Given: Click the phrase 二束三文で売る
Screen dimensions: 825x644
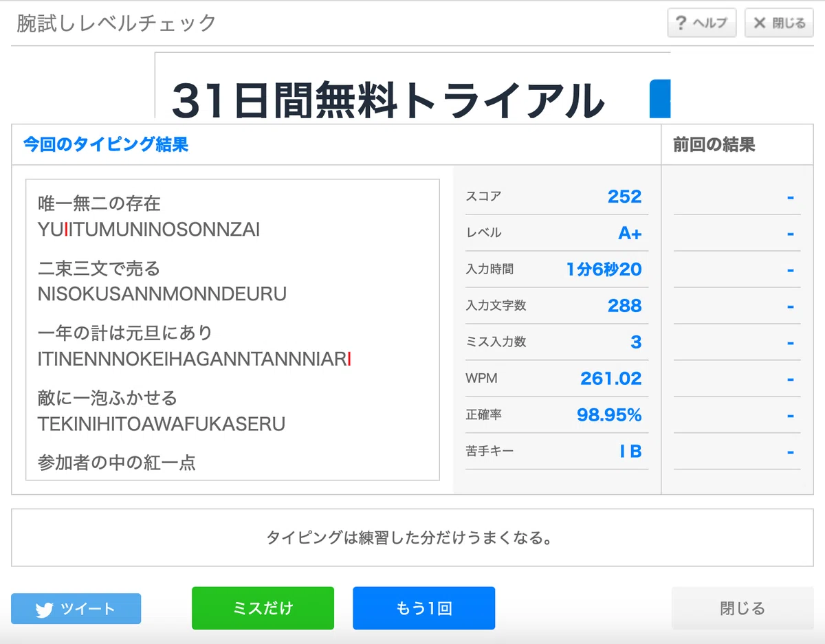Looking at the screenshot, I should click(99, 268).
